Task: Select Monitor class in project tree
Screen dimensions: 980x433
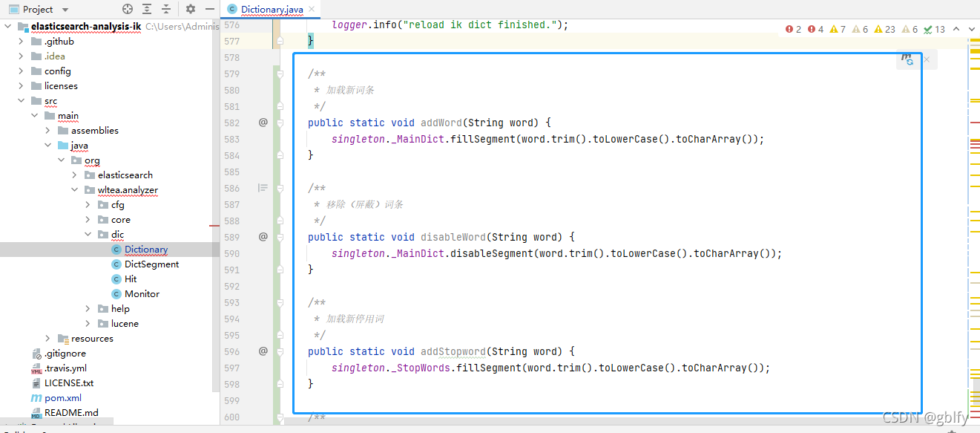Action: pos(142,294)
